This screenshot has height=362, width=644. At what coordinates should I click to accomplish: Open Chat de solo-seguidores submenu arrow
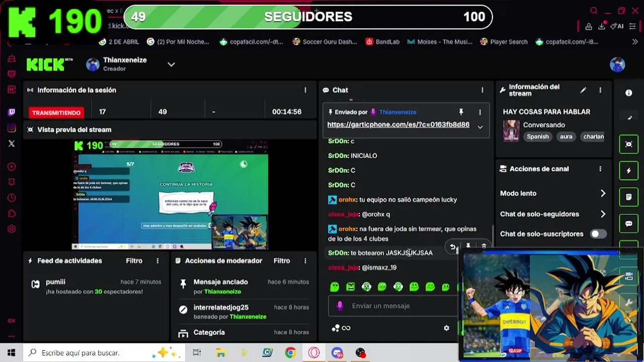(603, 214)
